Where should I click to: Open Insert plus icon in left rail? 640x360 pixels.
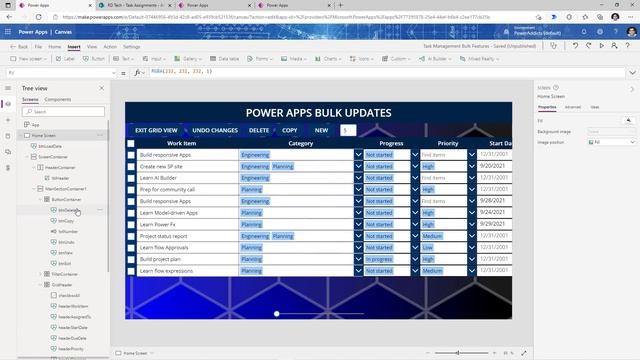pos(8,120)
